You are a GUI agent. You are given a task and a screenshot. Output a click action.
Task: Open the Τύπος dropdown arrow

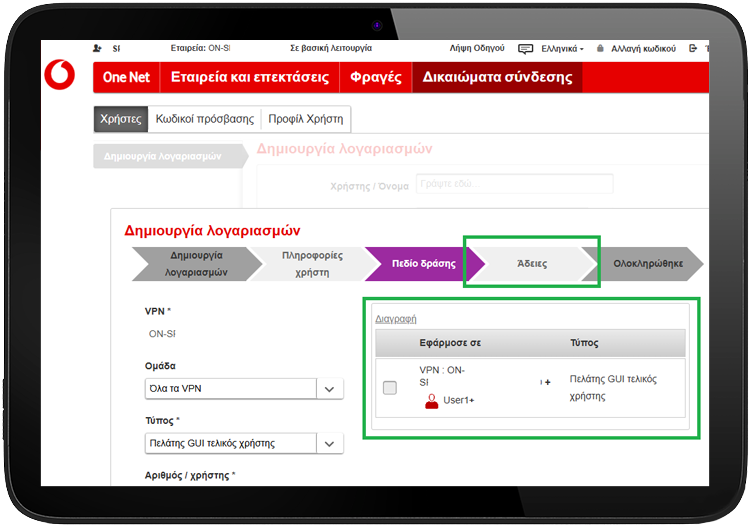pos(330,443)
